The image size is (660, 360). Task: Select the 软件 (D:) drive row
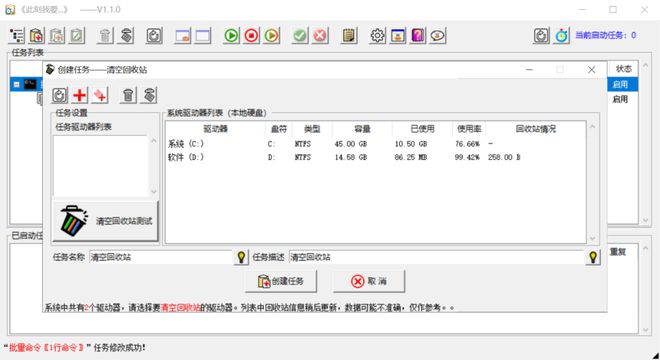click(x=375, y=157)
